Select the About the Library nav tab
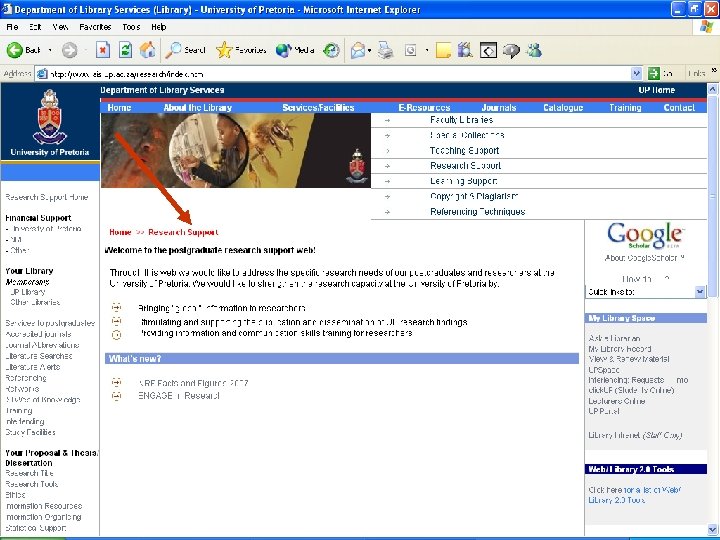Image resolution: width=720 pixels, height=540 pixels. [x=197, y=108]
